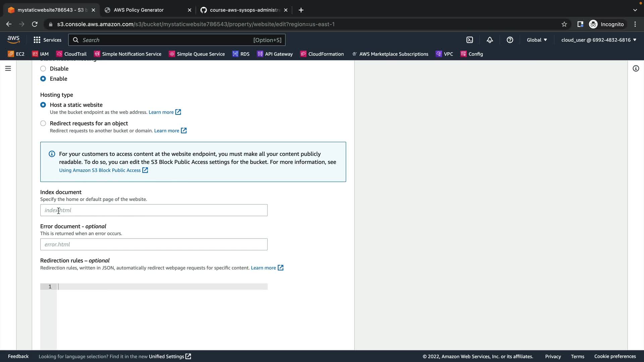Open the hamburger side navigation menu
This screenshot has width=644, height=362.
pyautogui.click(x=8, y=68)
